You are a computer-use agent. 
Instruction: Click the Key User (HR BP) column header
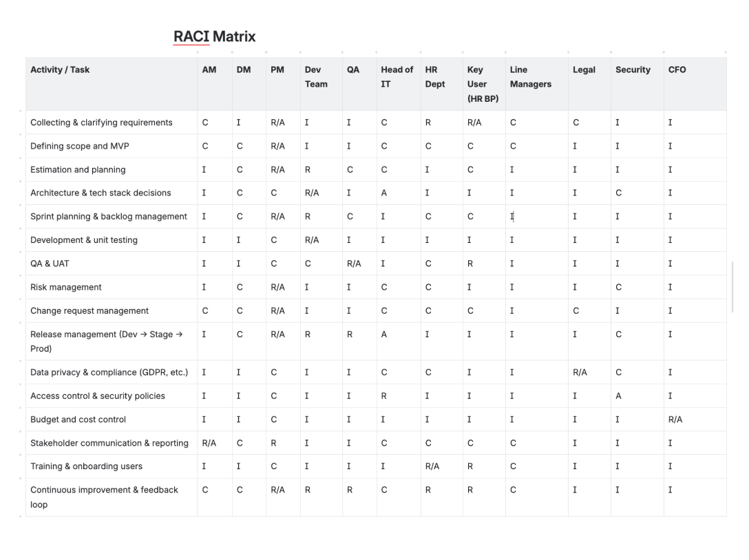click(483, 84)
